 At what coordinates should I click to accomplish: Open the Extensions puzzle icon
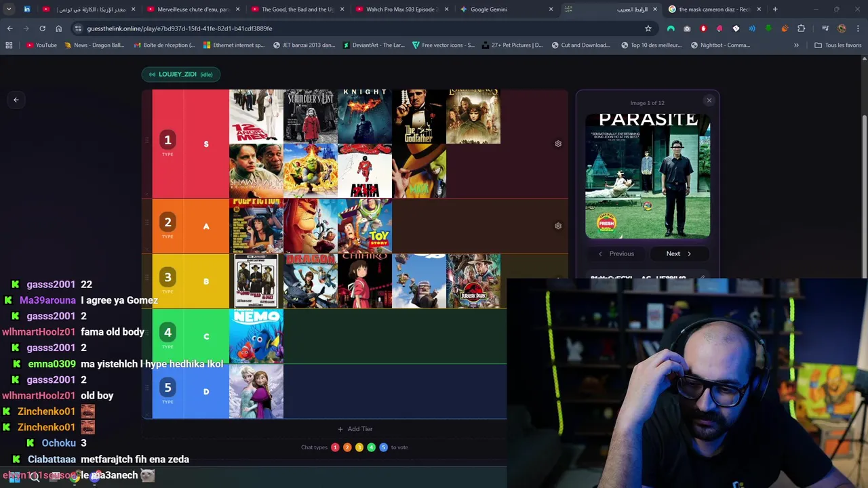(x=802, y=28)
